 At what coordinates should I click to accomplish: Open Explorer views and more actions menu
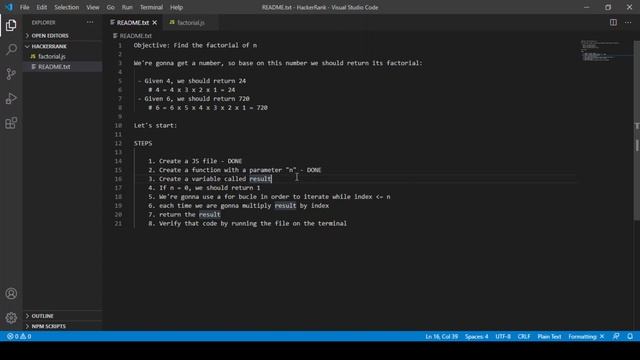(x=90, y=22)
